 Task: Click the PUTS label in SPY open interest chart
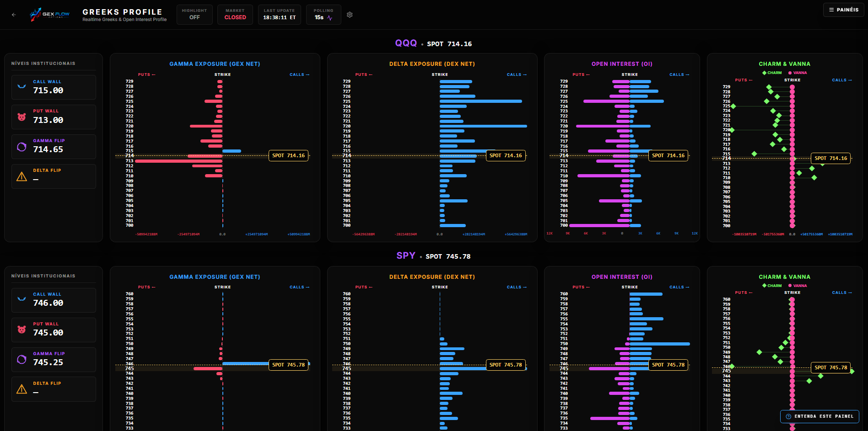coord(581,287)
